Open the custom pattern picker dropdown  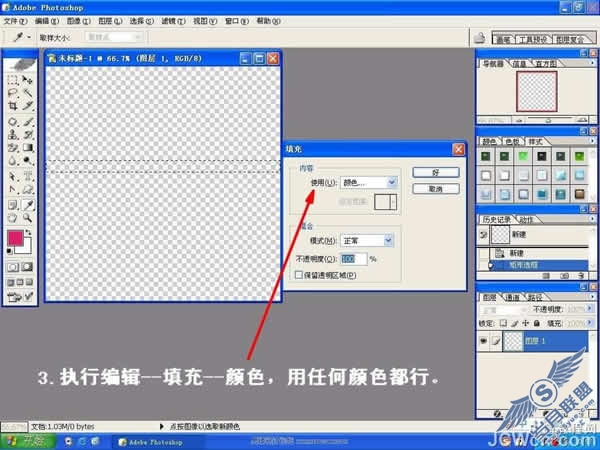[393, 202]
